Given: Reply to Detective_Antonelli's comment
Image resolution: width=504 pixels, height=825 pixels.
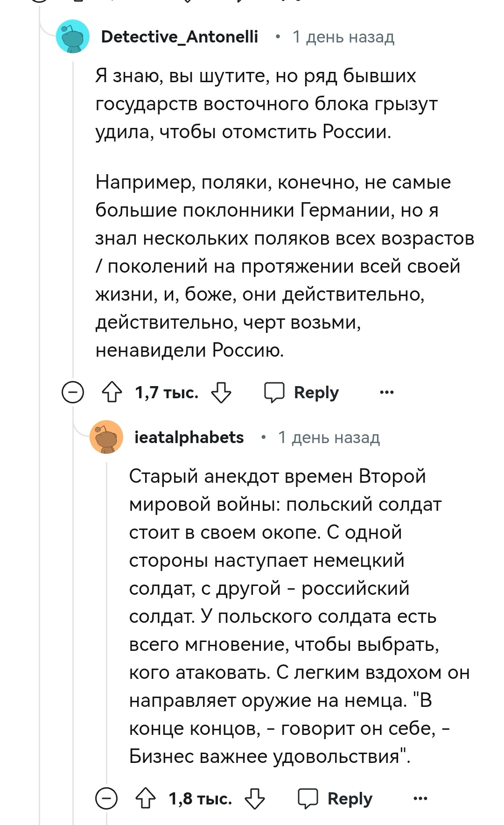Looking at the screenshot, I should (302, 392).
